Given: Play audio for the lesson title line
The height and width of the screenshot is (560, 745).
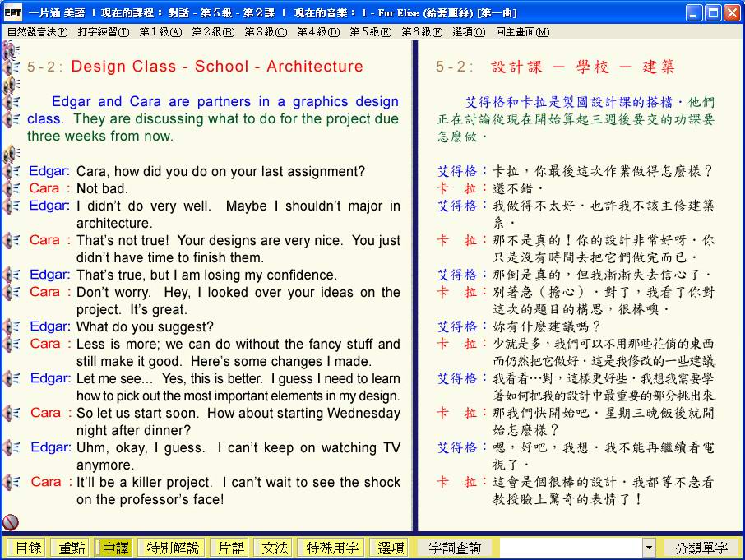Looking at the screenshot, I should pyautogui.click(x=12, y=67).
